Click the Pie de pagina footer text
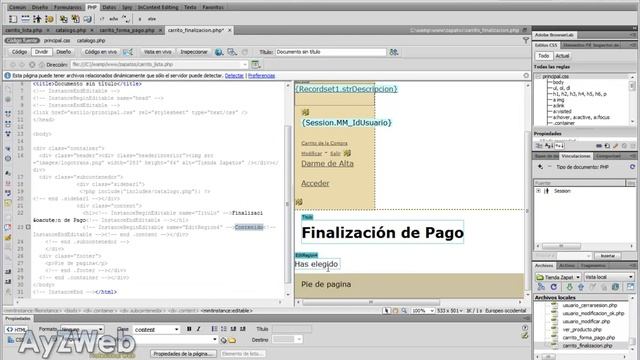The image size is (640, 360). click(x=326, y=284)
